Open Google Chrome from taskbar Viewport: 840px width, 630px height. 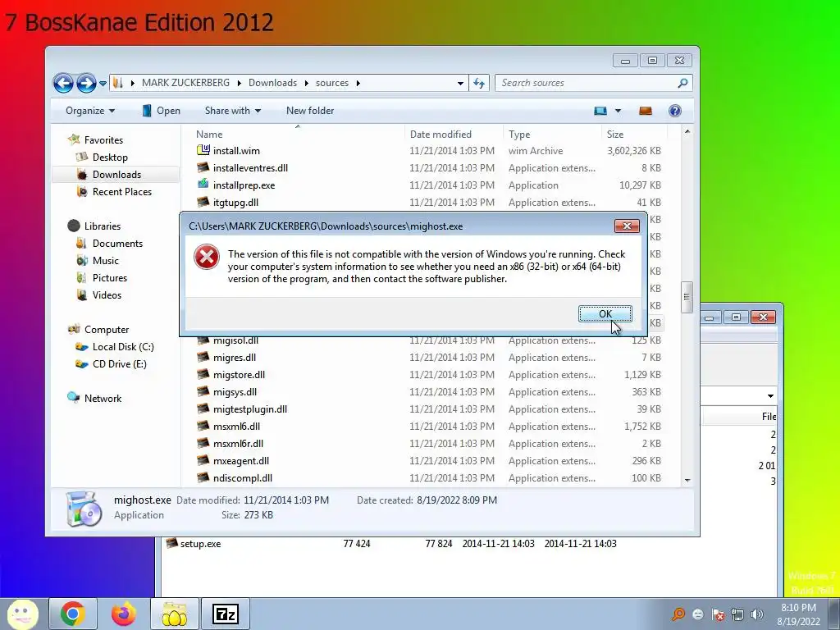72,614
